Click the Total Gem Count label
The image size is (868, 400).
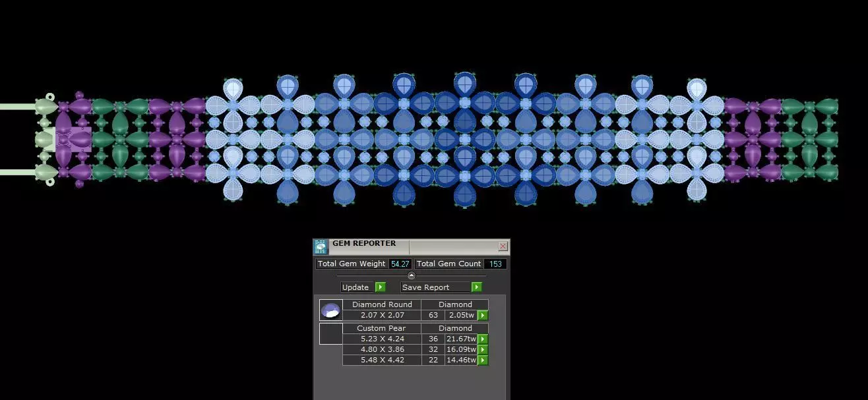point(449,264)
